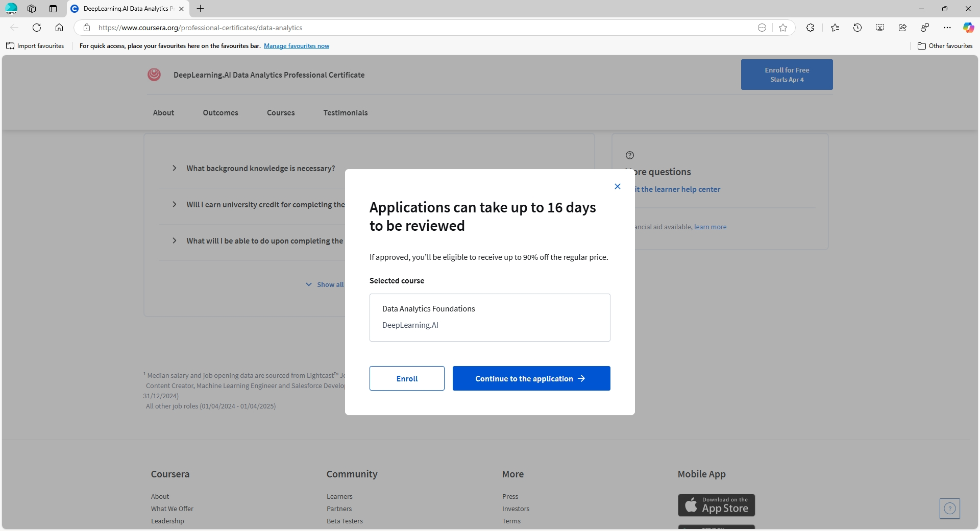Add the page to favourites with the star
The width and height of the screenshot is (980, 531).
click(783, 28)
